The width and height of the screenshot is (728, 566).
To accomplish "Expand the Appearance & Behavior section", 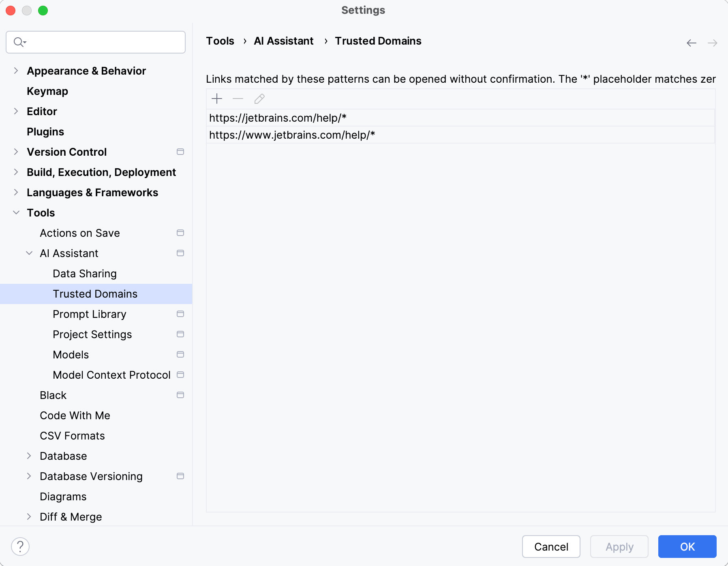I will click(16, 71).
